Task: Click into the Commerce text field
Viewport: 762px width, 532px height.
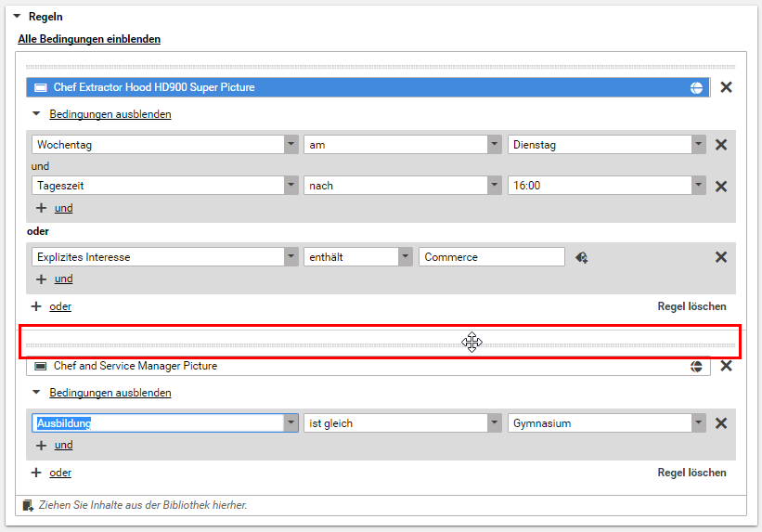Action: (x=491, y=257)
